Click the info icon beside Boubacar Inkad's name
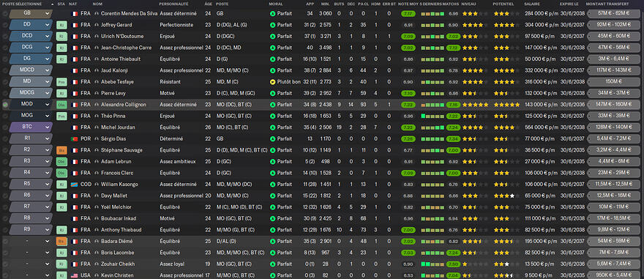Viewport: 644px width, 279px height. [x=97, y=219]
